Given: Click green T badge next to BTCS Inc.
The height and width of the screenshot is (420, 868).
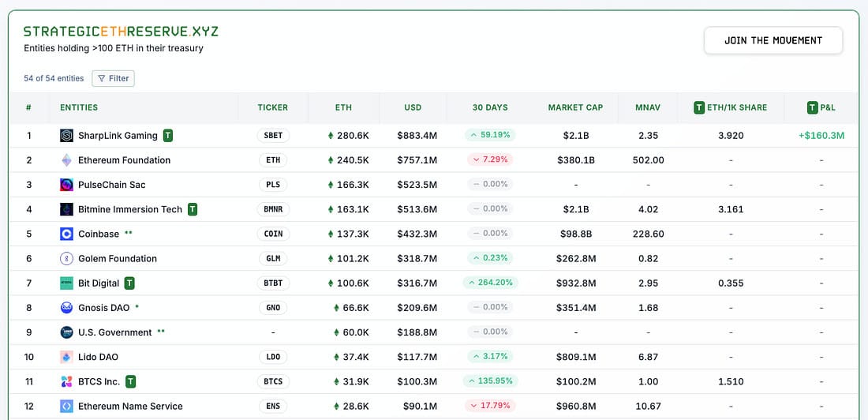Looking at the screenshot, I should pos(131,381).
